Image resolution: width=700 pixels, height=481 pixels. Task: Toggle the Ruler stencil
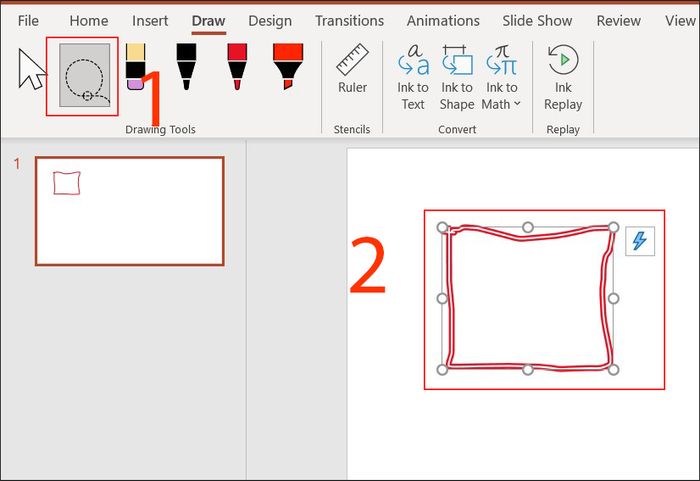point(352,69)
